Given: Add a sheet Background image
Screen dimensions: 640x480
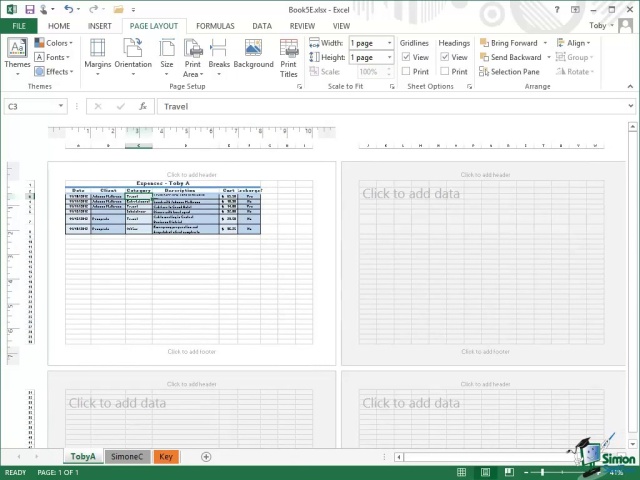Looking at the screenshot, I should pyautogui.click(x=253, y=53).
